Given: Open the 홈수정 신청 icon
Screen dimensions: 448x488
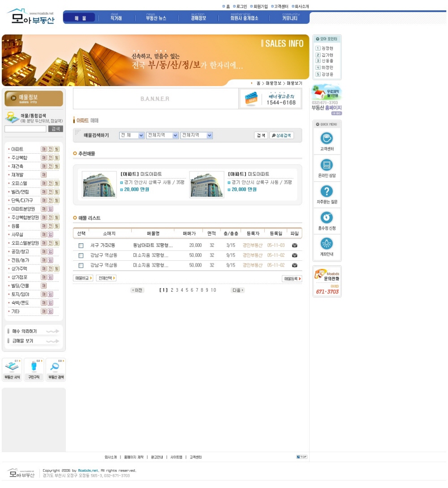Looking at the screenshot, I should pos(327,218).
